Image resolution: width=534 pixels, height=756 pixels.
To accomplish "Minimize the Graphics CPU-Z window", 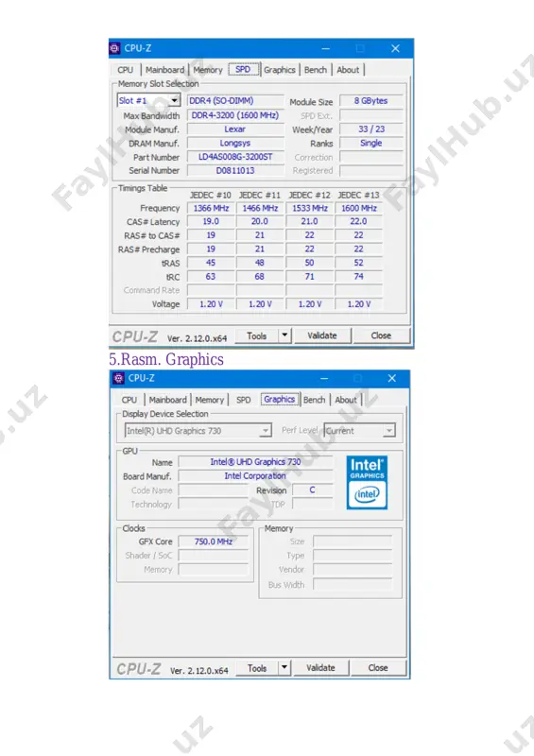I will point(324,379).
